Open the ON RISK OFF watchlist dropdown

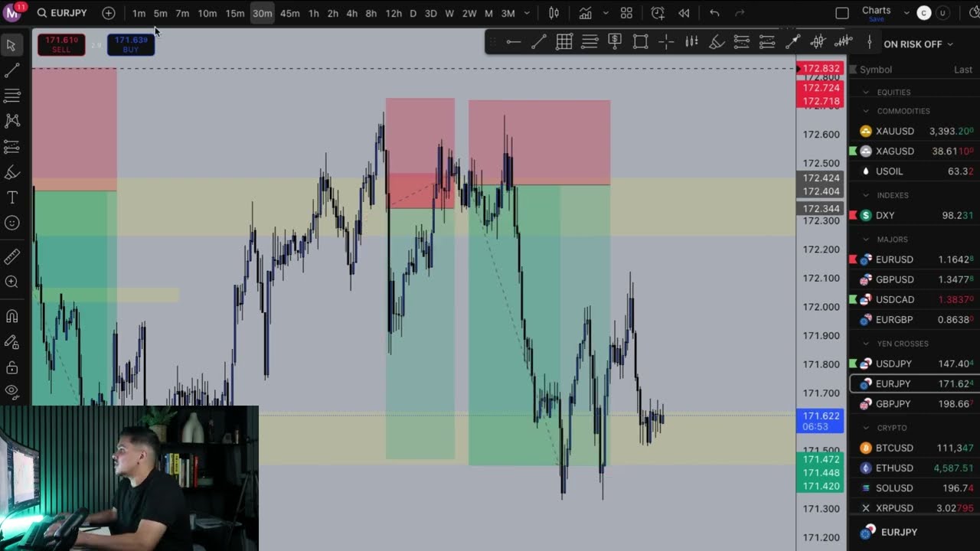tap(918, 44)
